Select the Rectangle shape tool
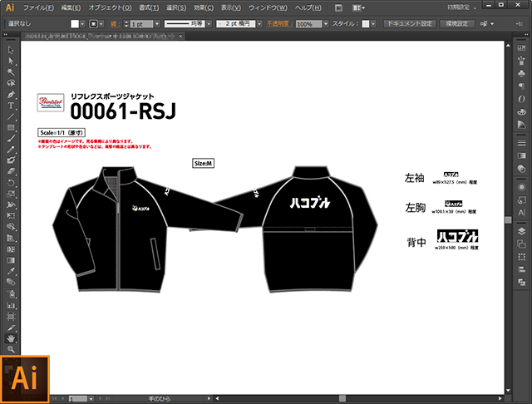Image resolution: width=532 pixels, height=404 pixels. pyautogui.click(x=11, y=127)
